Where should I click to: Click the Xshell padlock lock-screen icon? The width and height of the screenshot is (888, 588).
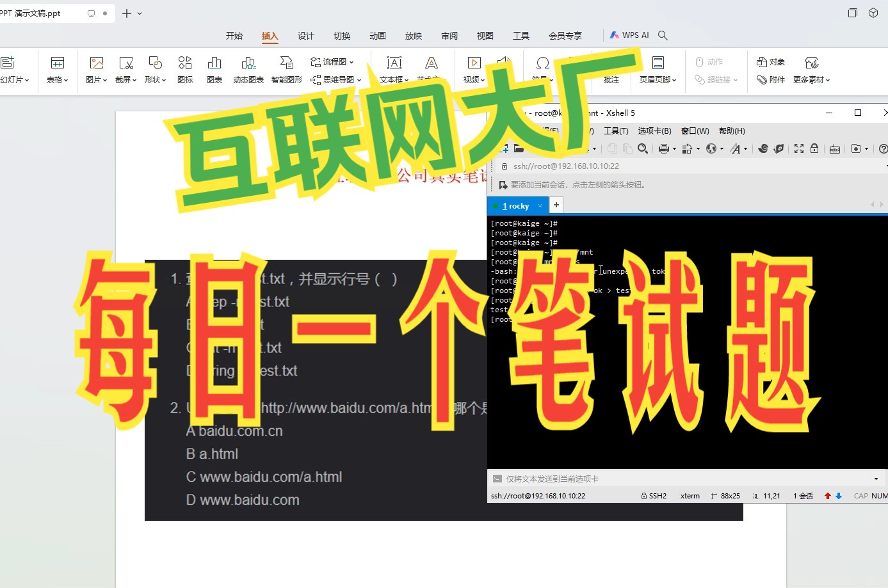(x=814, y=148)
